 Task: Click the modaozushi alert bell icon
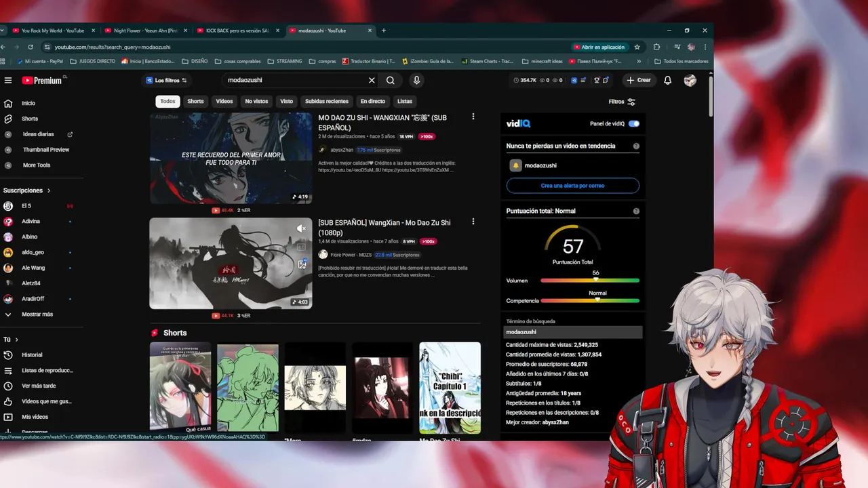515,165
